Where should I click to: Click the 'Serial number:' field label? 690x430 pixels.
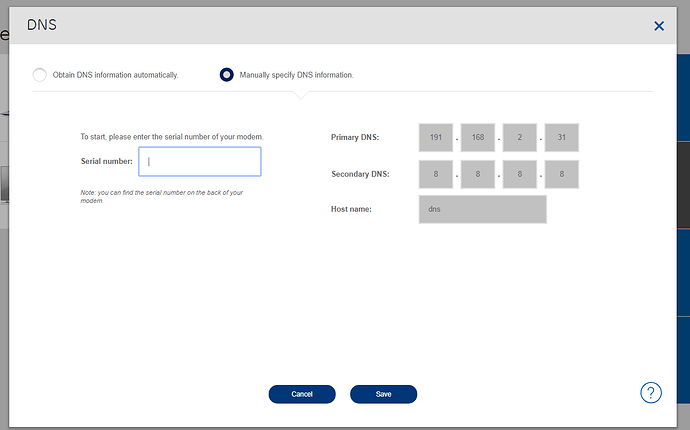106,161
